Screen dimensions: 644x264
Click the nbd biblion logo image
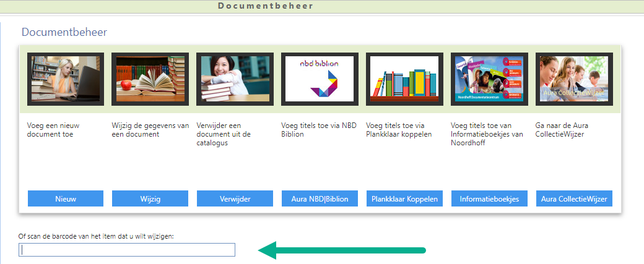(x=320, y=79)
